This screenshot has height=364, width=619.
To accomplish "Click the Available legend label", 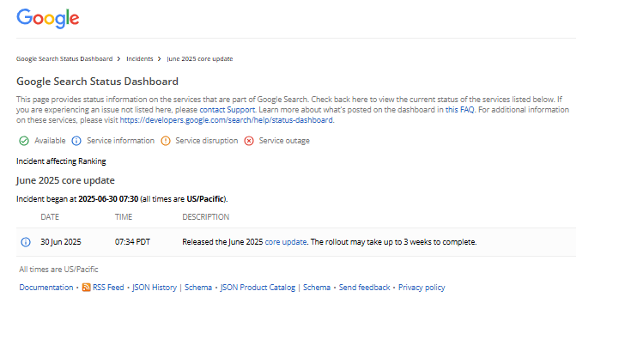I will point(50,141).
